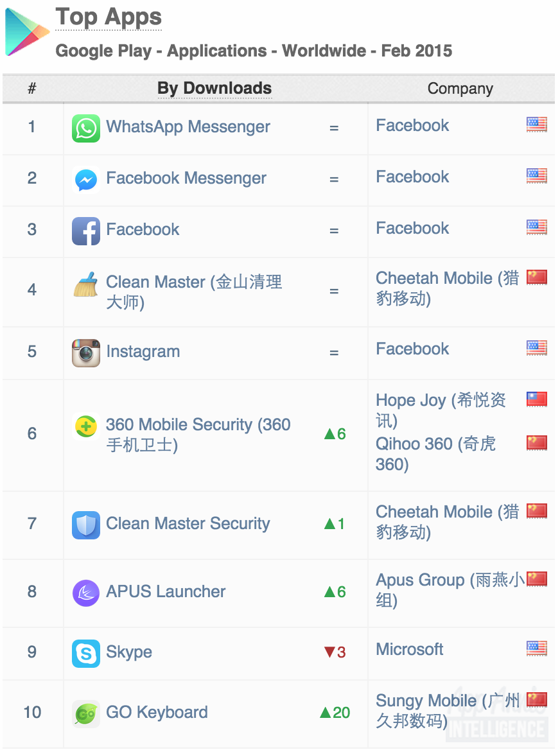Click the WhatsApp Messenger app icon

pyautogui.click(x=86, y=128)
